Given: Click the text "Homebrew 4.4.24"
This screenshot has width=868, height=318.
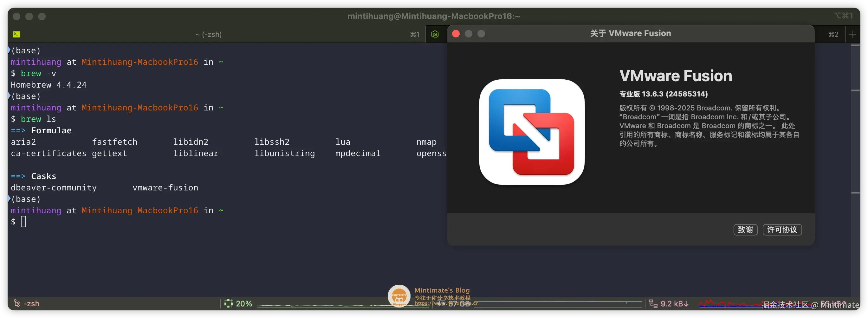Looking at the screenshot, I should [x=49, y=85].
